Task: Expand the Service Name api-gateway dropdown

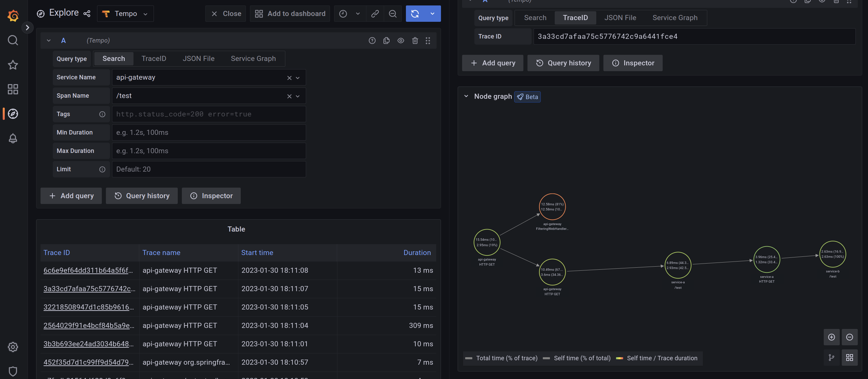Action: click(x=298, y=78)
